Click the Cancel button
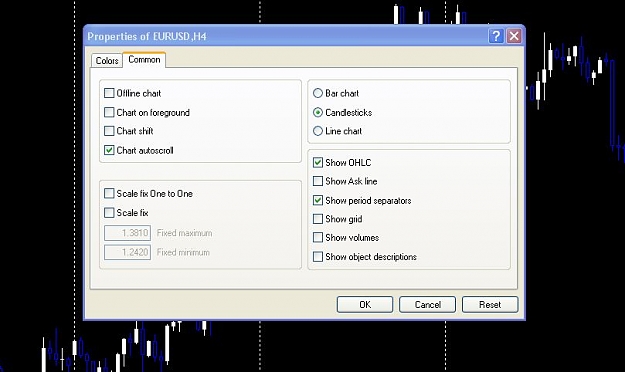Image resolution: width=625 pixels, height=372 pixels. pyautogui.click(x=427, y=305)
